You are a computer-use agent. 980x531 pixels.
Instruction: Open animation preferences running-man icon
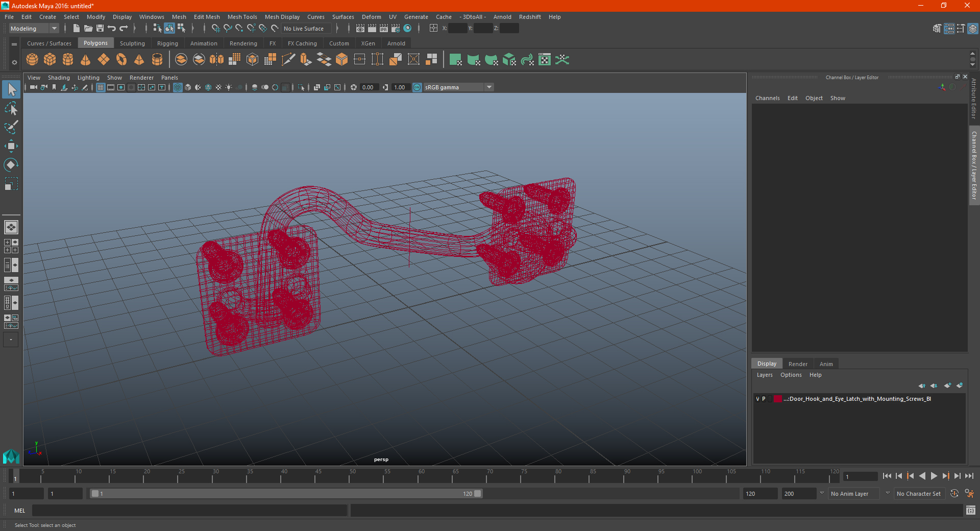(x=969, y=494)
